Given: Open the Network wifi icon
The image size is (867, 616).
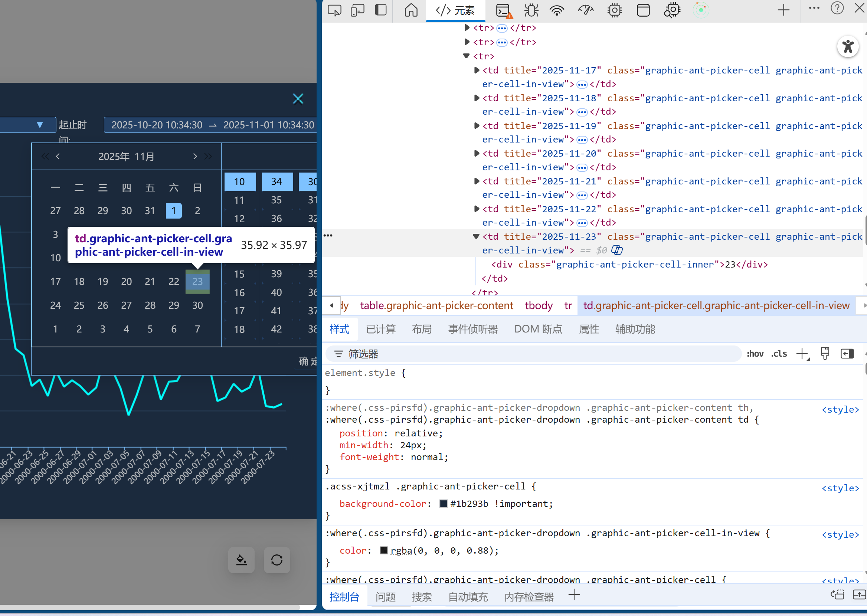Looking at the screenshot, I should click(x=556, y=10).
